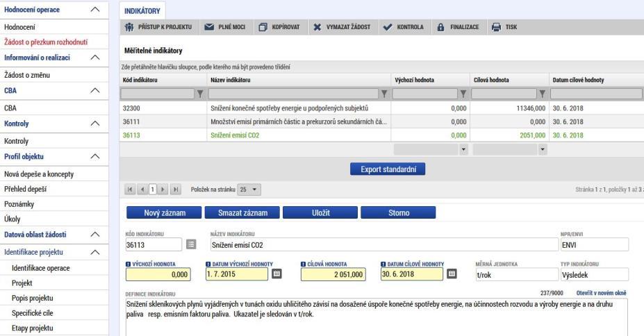Open Identifikace operace item

41,268
